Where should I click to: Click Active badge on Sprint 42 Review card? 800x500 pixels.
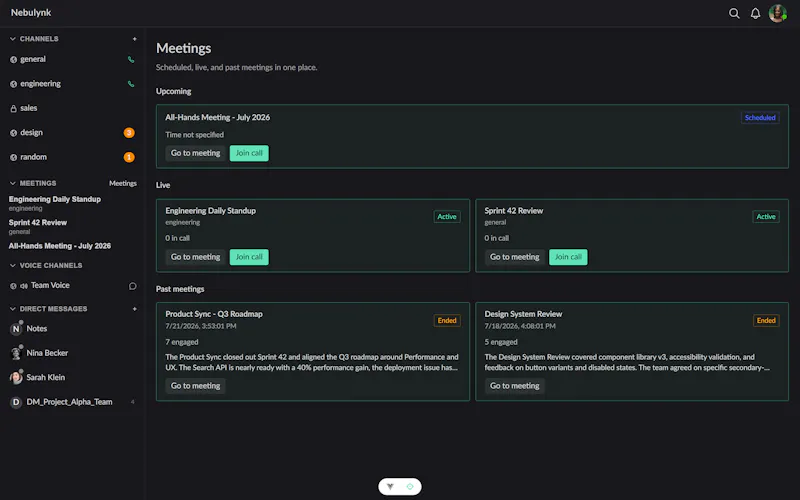click(x=766, y=217)
